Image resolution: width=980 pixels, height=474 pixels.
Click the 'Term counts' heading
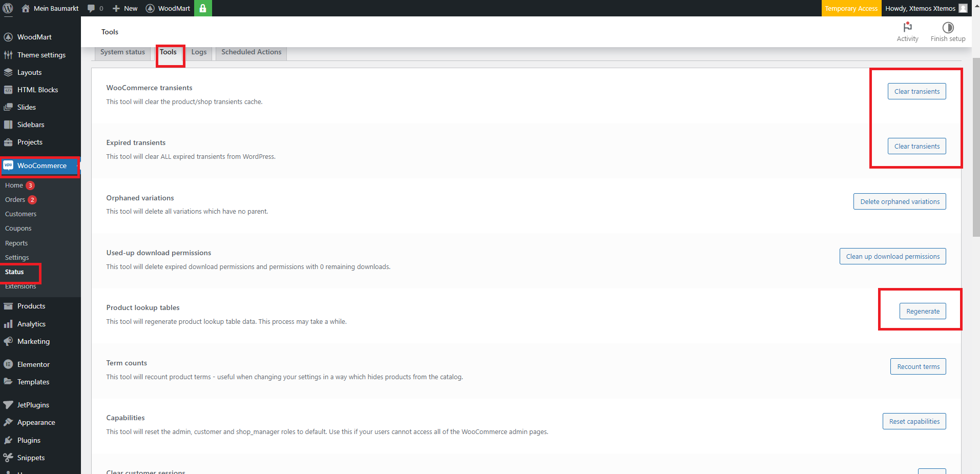click(127, 363)
